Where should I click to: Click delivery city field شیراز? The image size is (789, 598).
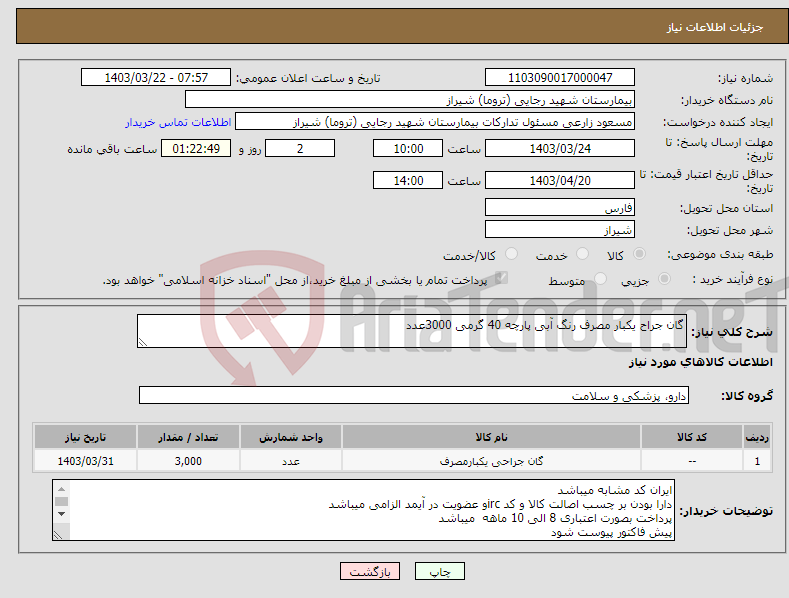pyautogui.click(x=560, y=230)
